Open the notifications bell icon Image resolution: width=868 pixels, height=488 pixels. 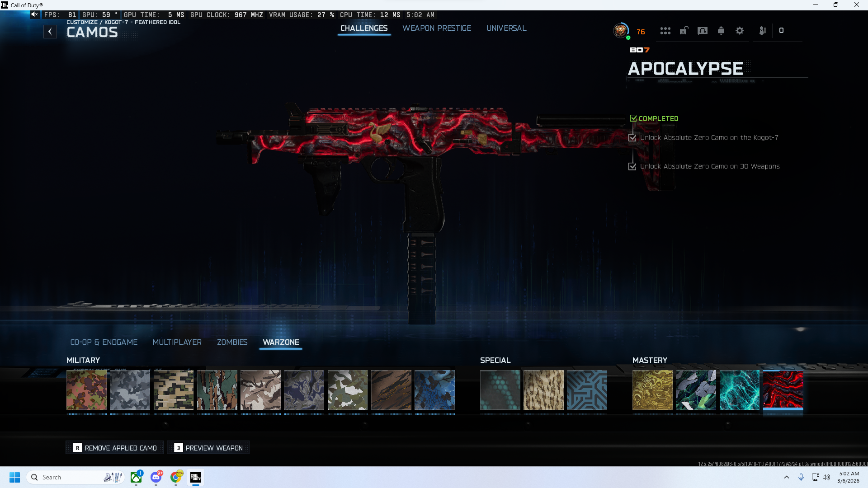pyautogui.click(x=721, y=31)
